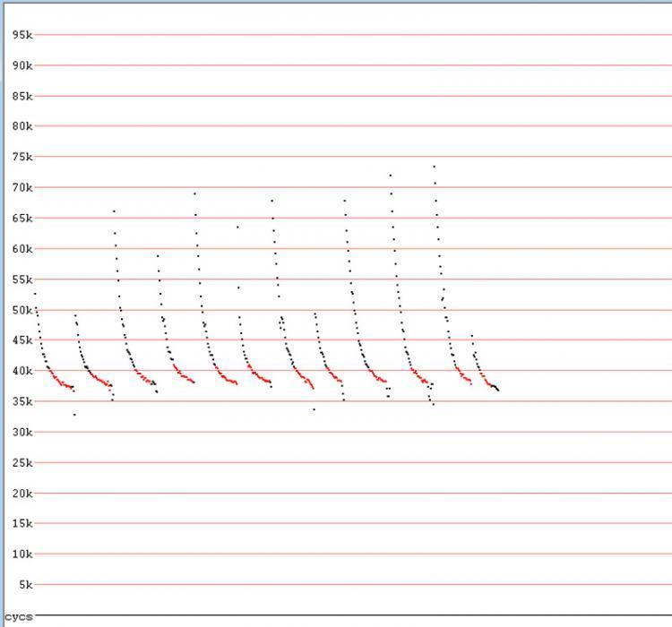Select the 55k y-axis label
This screenshot has height=627, width=672.
click(22, 279)
